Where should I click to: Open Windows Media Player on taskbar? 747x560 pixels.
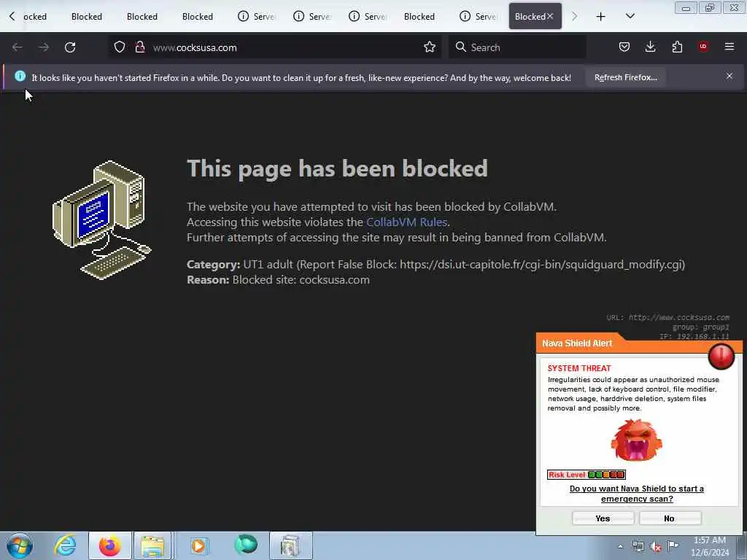(x=198, y=545)
